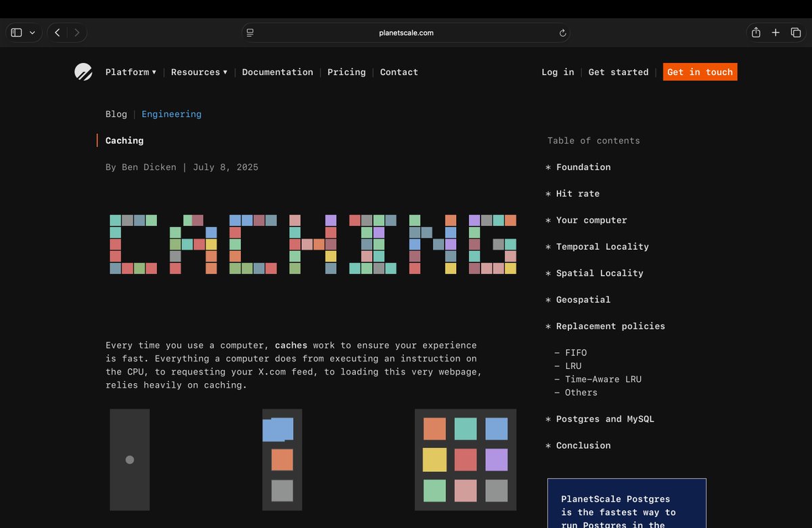Expand the Platform dropdown menu
The image size is (812, 528).
point(131,72)
